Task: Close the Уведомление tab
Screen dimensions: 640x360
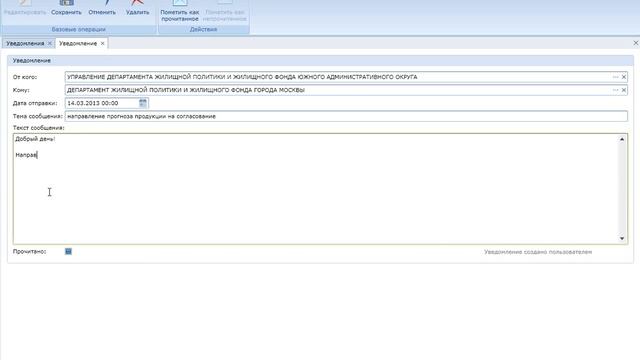Action: 102,43
